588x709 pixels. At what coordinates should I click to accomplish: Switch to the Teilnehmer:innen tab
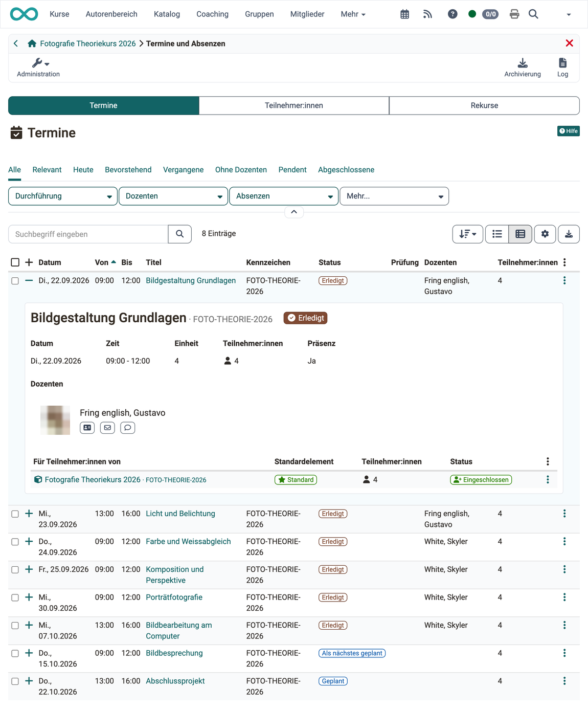click(x=294, y=105)
